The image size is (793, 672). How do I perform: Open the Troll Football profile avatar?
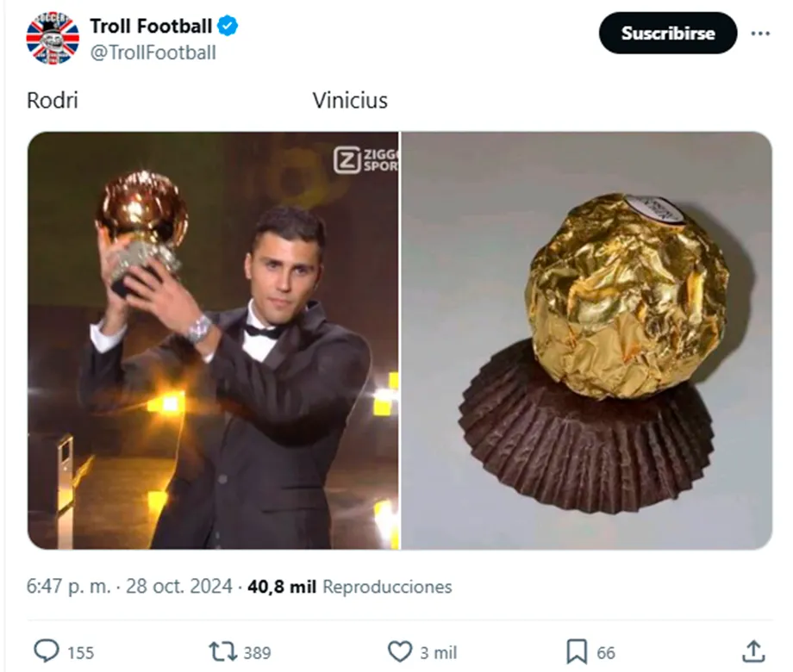[x=52, y=39]
